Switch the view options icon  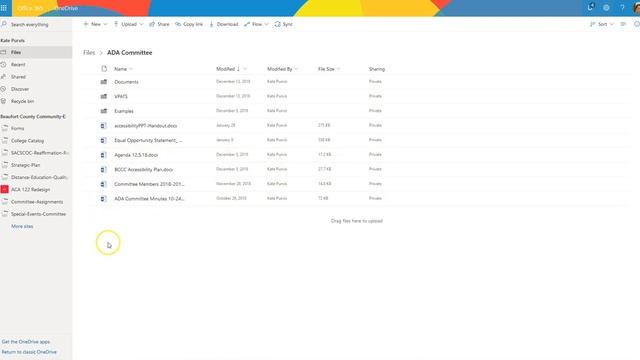(623, 24)
